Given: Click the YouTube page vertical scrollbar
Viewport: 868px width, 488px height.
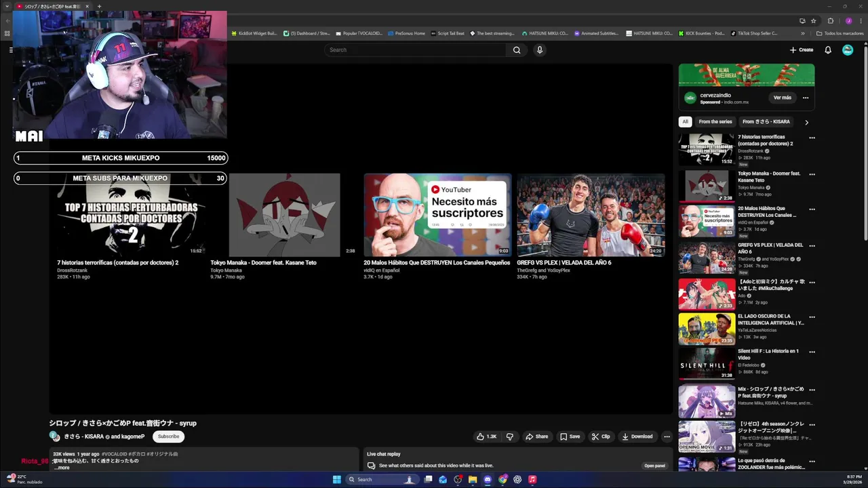Looking at the screenshot, I should click(x=865, y=142).
